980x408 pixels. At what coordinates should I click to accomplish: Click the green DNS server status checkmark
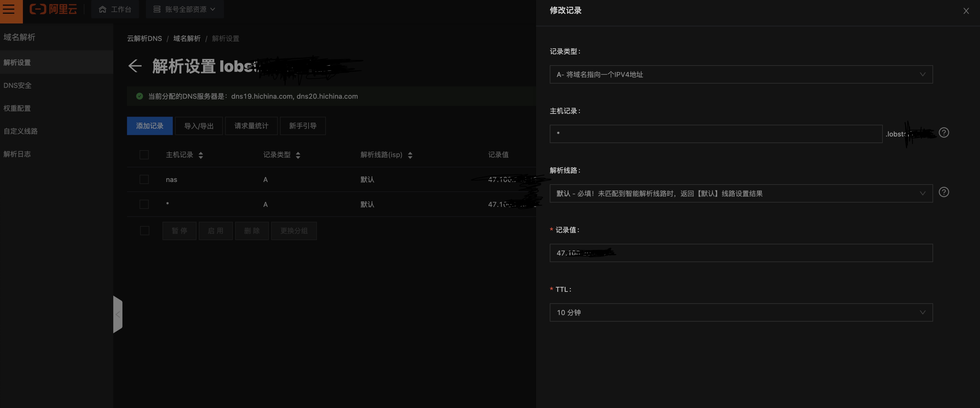coord(139,96)
